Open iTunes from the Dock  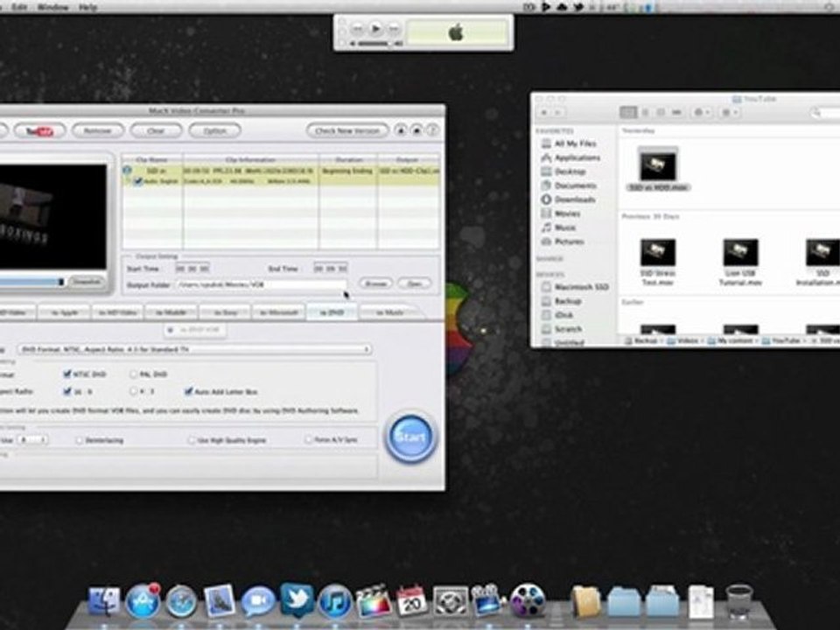pyautogui.click(x=335, y=601)
